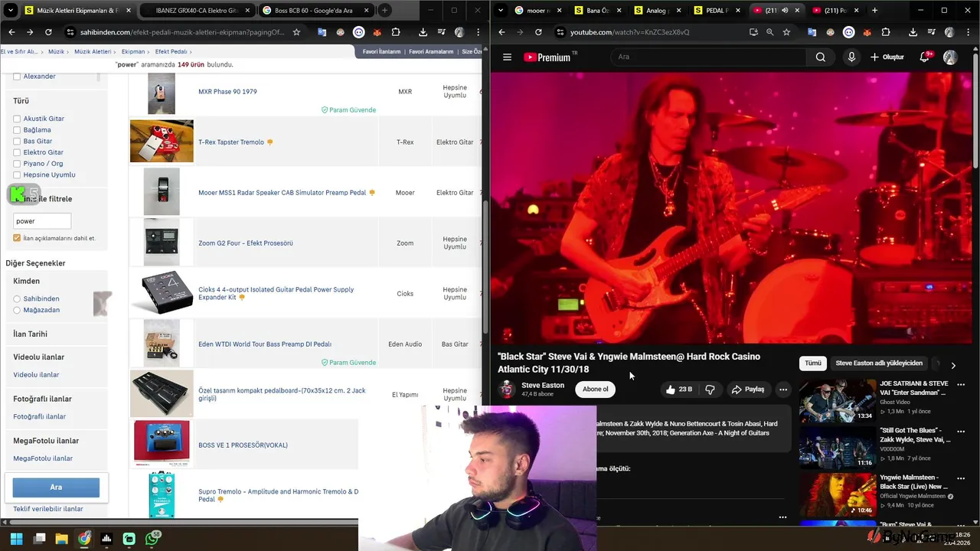
Task: Select the Tümü chip
Action: [812, 364]
